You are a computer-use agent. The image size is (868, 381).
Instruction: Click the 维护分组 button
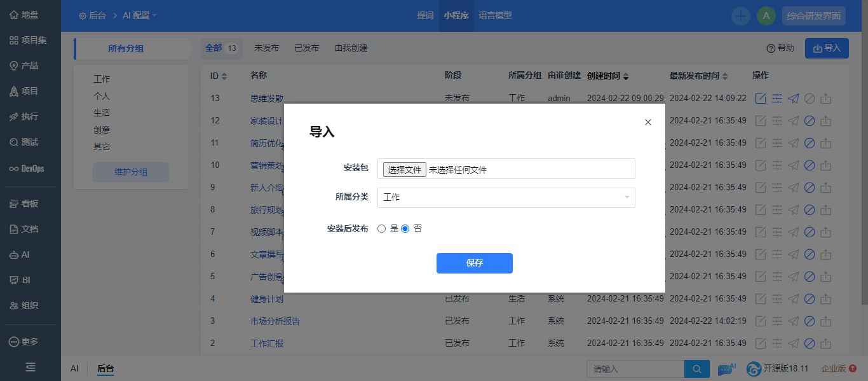pyautogui.click(x=131, y=172)
